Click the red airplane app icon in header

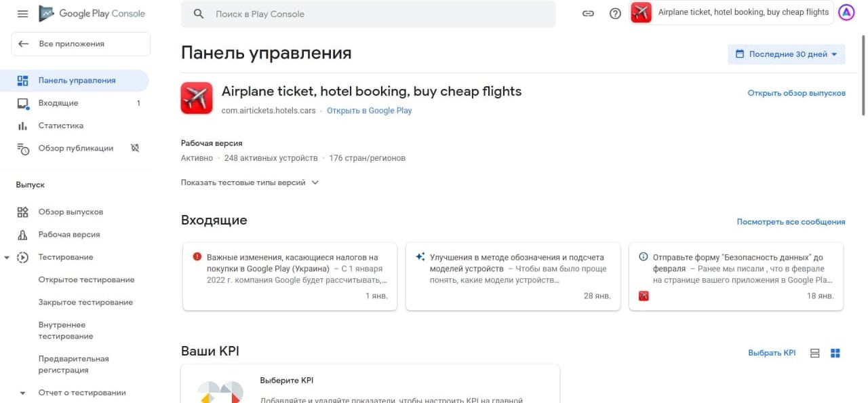641,12
